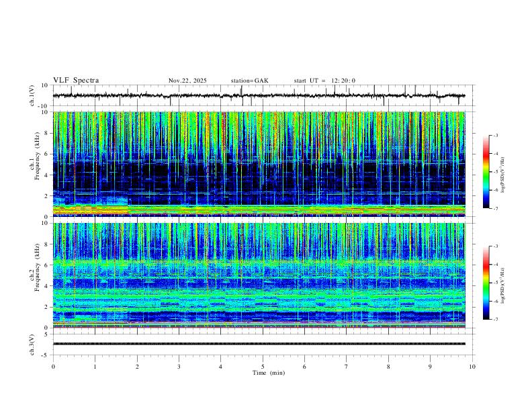The height and width of the screenshot is (411, 532).
Task: Click the "-3" value on ch.1 color bar
Action: [x=495, y=135]
